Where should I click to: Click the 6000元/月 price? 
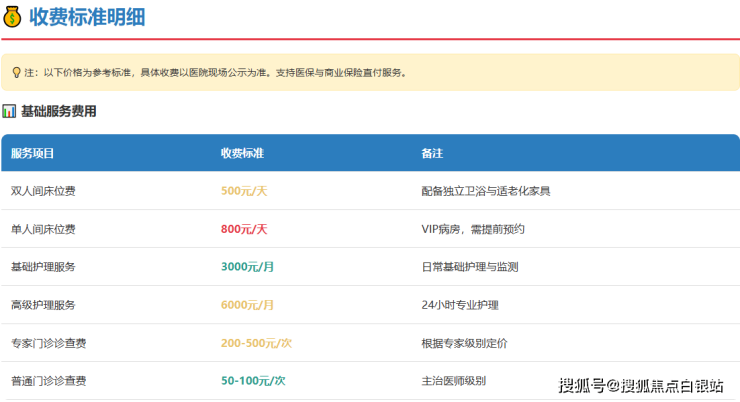247,305
